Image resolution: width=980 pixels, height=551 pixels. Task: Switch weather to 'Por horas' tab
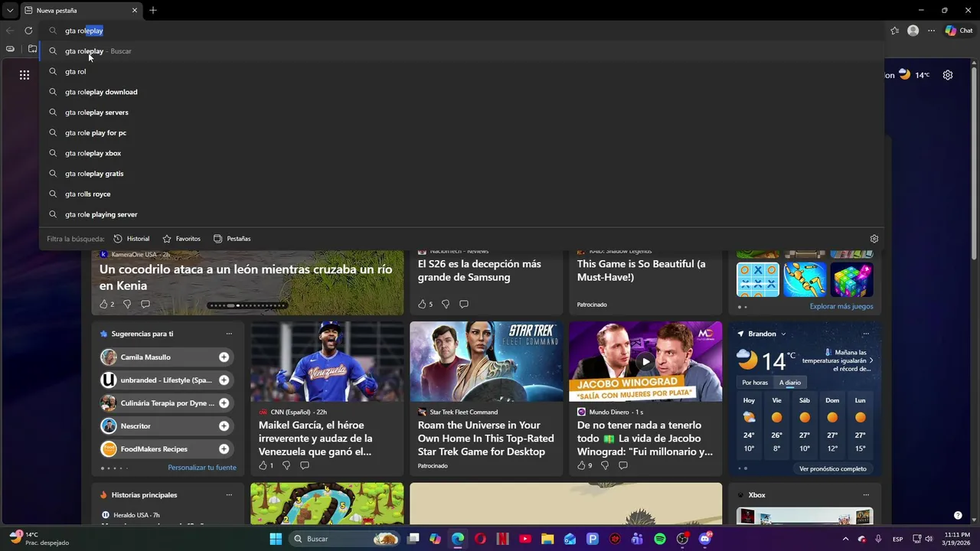(755, 383)
